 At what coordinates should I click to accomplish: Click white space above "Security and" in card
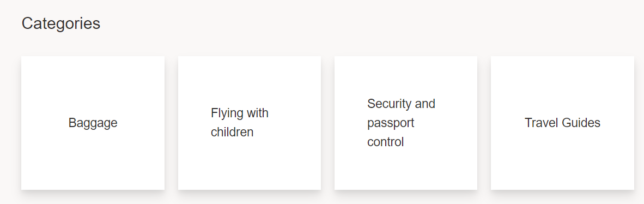click(x=401, y=76)
